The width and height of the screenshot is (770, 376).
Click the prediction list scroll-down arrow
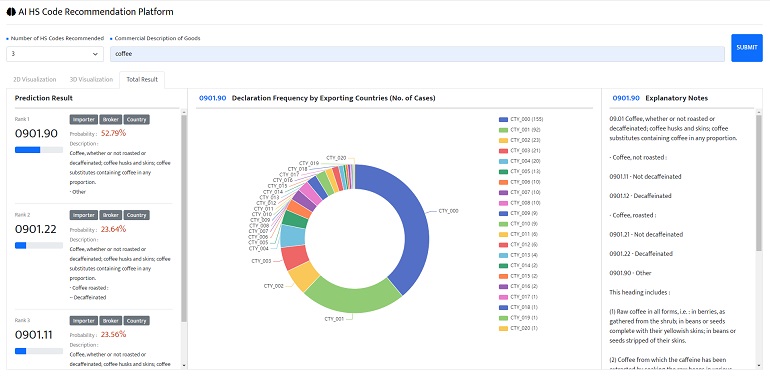184,365
